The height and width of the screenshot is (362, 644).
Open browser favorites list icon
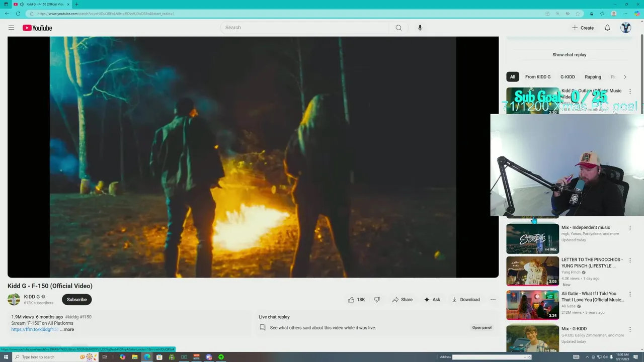point(602,14)
